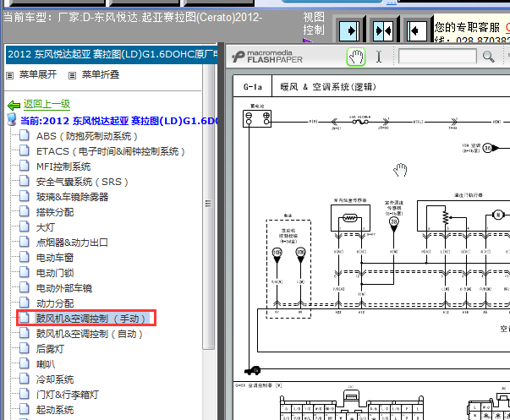Click the 返回上一级 link
The width and height of the screenshot is (510, 420).
[47, 104]
